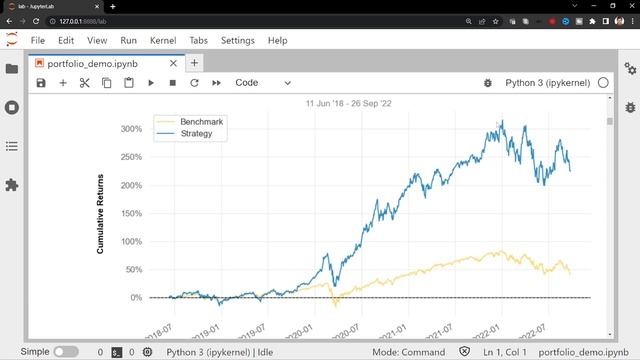
Task: Open the Settings menu
Action: click(x=238, y=40)
